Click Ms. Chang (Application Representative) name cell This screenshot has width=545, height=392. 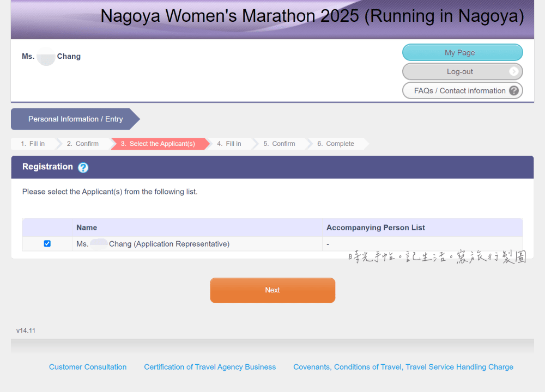(197, 244)
